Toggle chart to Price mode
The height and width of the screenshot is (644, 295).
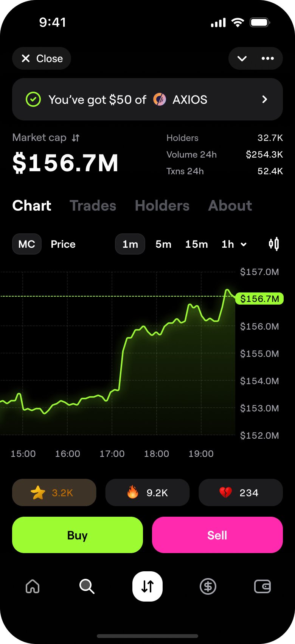tap(63, 244)
